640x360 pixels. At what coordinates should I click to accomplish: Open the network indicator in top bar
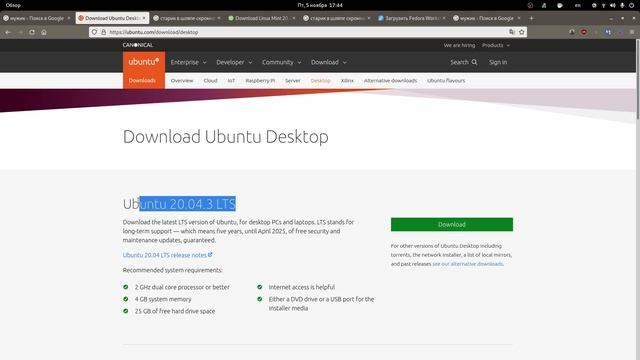[603, 5]
